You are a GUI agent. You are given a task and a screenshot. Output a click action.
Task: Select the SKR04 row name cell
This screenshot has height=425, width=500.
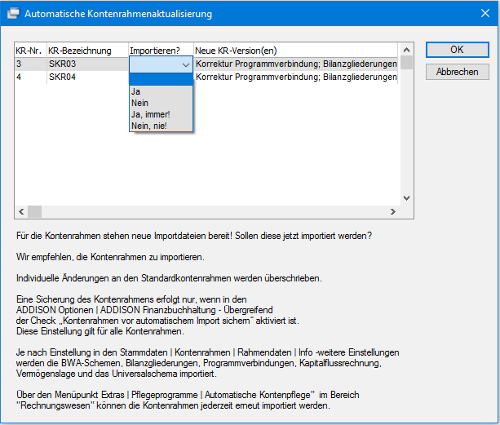tap(87, 77)
